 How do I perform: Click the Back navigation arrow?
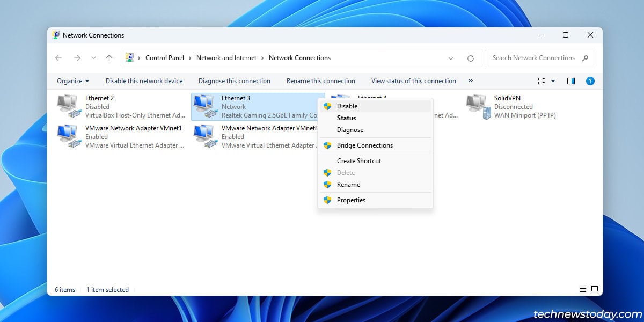58,58
